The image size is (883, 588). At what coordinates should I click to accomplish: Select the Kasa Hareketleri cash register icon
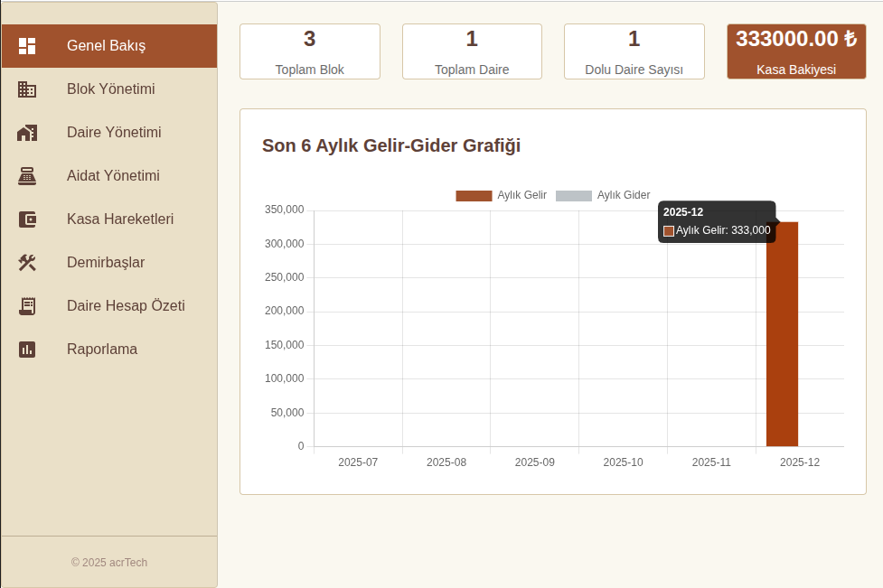[x=27, y=219]
